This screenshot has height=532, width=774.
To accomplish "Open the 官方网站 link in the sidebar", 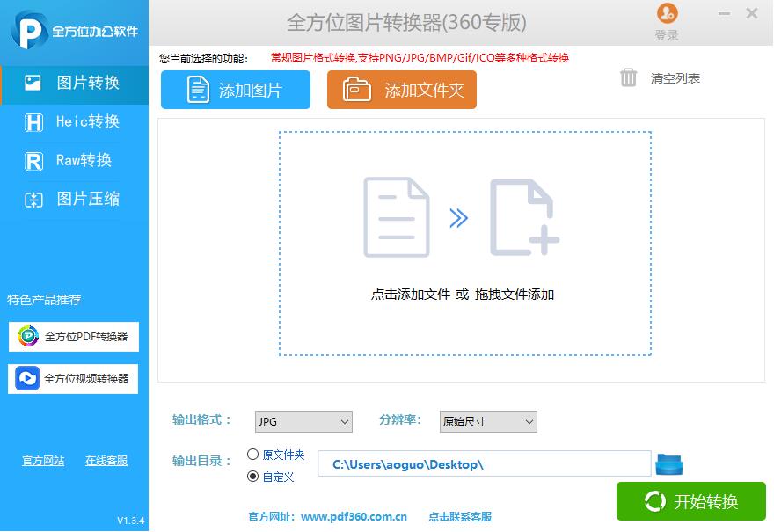I will (43, 461).
